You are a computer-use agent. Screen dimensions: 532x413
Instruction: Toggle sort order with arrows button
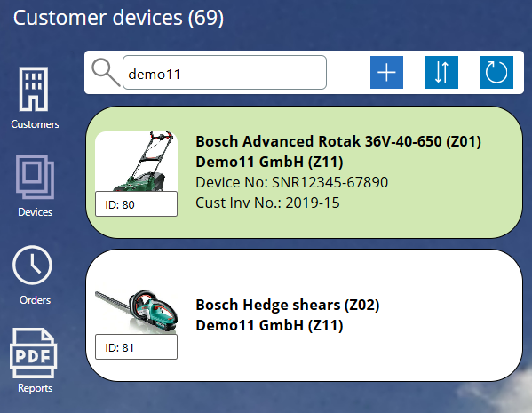[441, 72]
